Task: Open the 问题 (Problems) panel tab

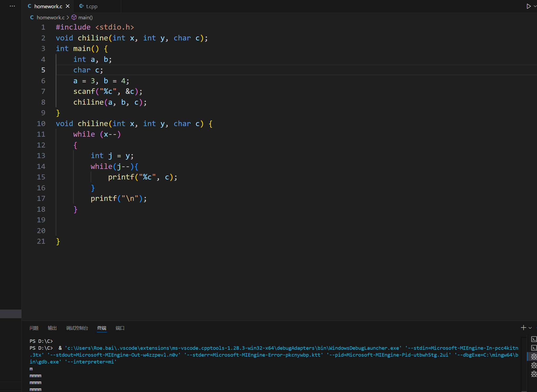Action: click(34, 328)
